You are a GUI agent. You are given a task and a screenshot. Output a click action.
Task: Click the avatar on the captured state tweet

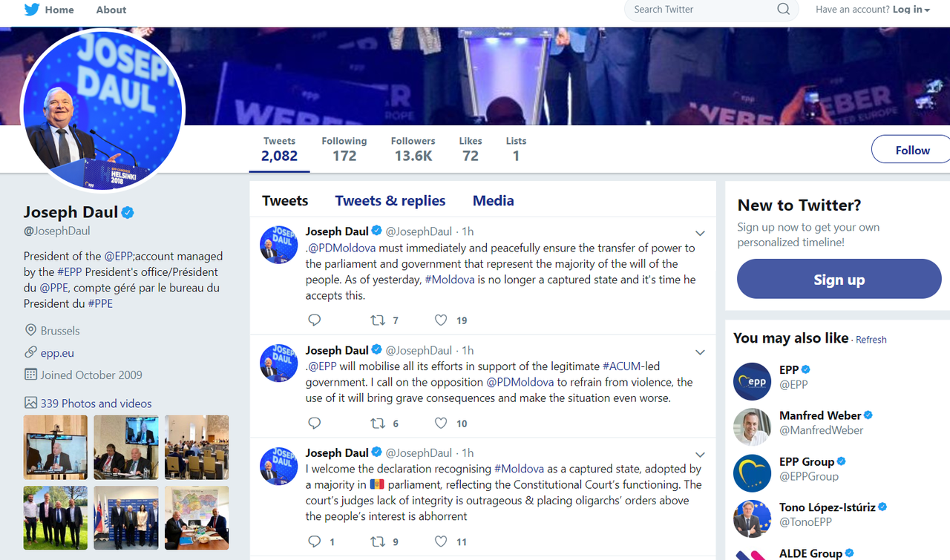279,465
